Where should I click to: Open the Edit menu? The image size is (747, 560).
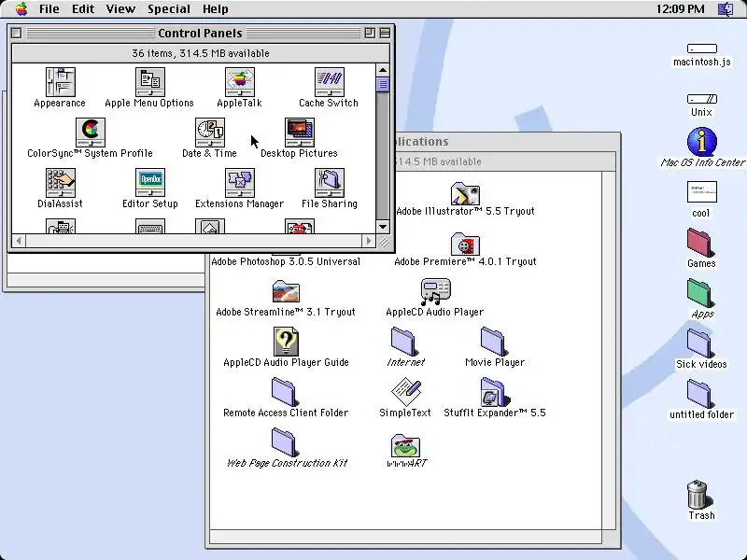83,9
